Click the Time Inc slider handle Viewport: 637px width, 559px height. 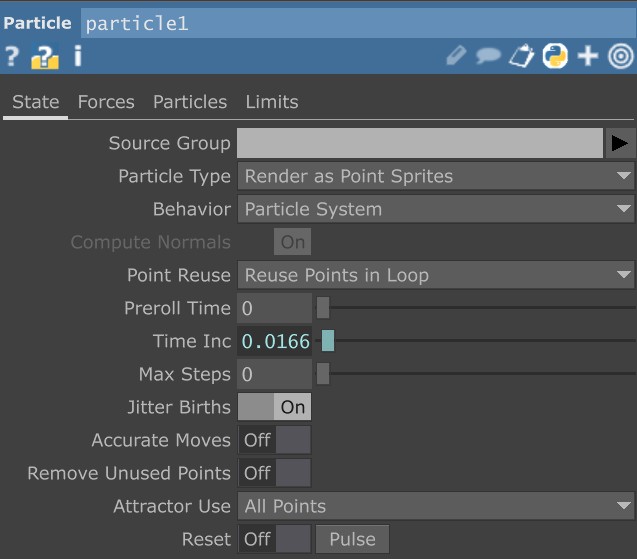click(328, 341)
